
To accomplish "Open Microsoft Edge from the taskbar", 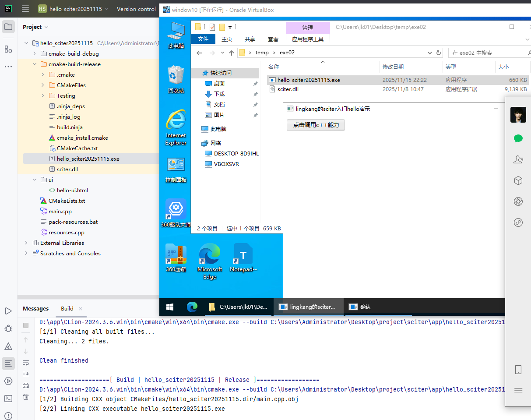I will point(192,307).
